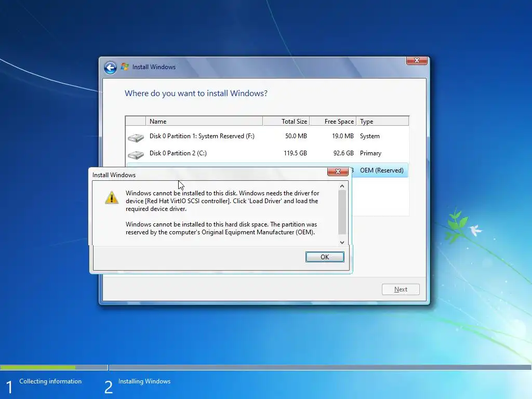The image size is (532, 399).
Task: Select Disk 0 Partition 2 (C:) row
Action: (267, 153)
